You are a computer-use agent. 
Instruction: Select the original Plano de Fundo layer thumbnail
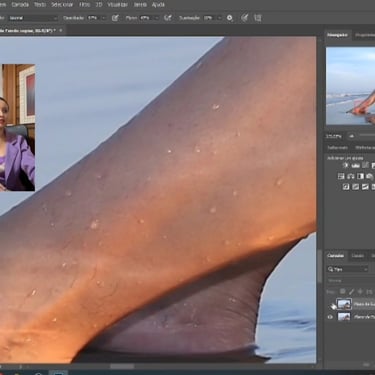pos(344,317)
